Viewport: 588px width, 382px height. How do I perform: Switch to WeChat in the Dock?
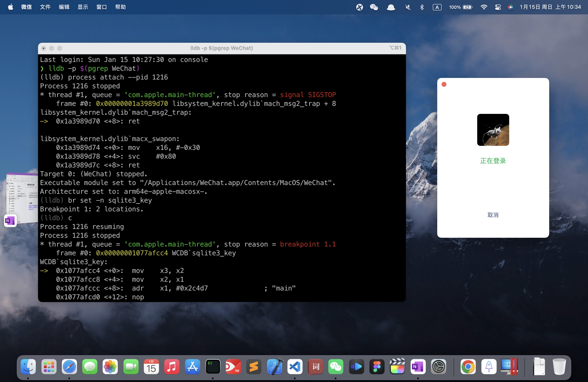336,367
